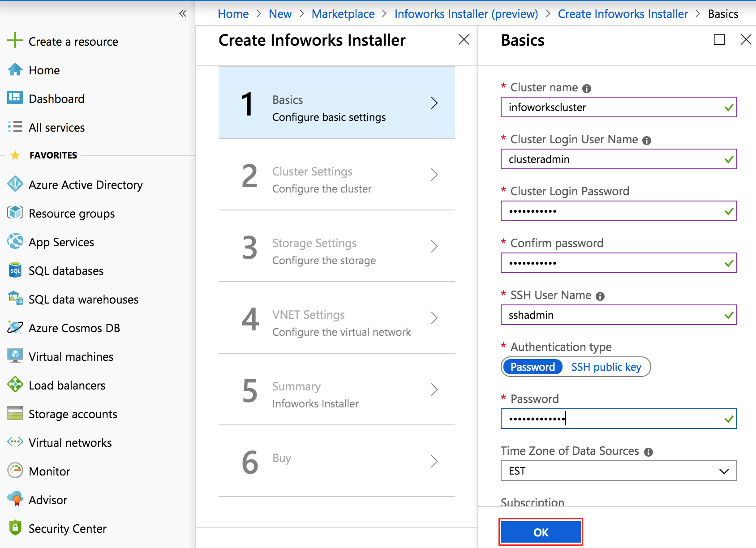Click the Load balancers diamond icon
This screenshot has width=756, height=548.
(x=15, y=384)
